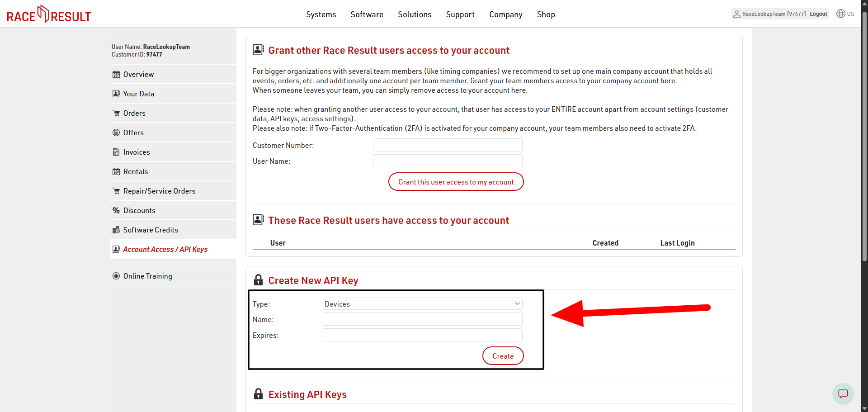Open Orders via its shopping cart icon

click(117, 113)
